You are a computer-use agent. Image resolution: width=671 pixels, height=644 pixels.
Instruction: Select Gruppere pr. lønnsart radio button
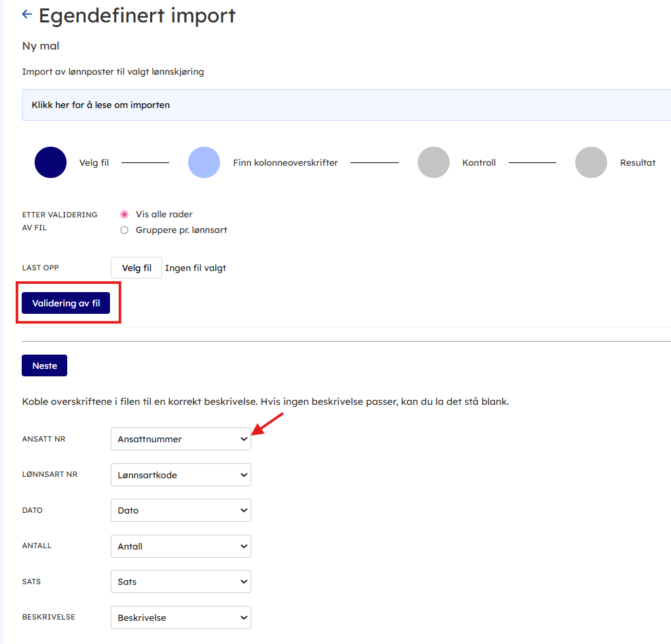click(124, 230)
